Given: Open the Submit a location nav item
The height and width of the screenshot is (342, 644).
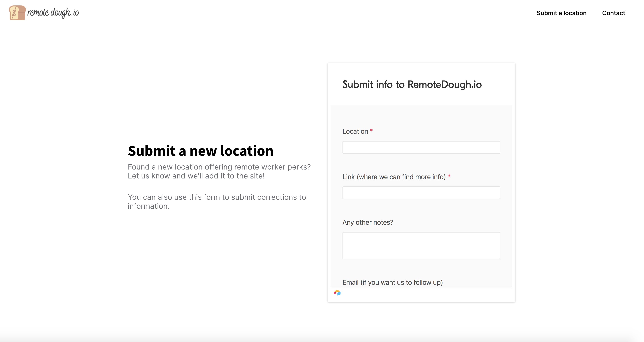Looking at the screenshot, I should 561,13.
